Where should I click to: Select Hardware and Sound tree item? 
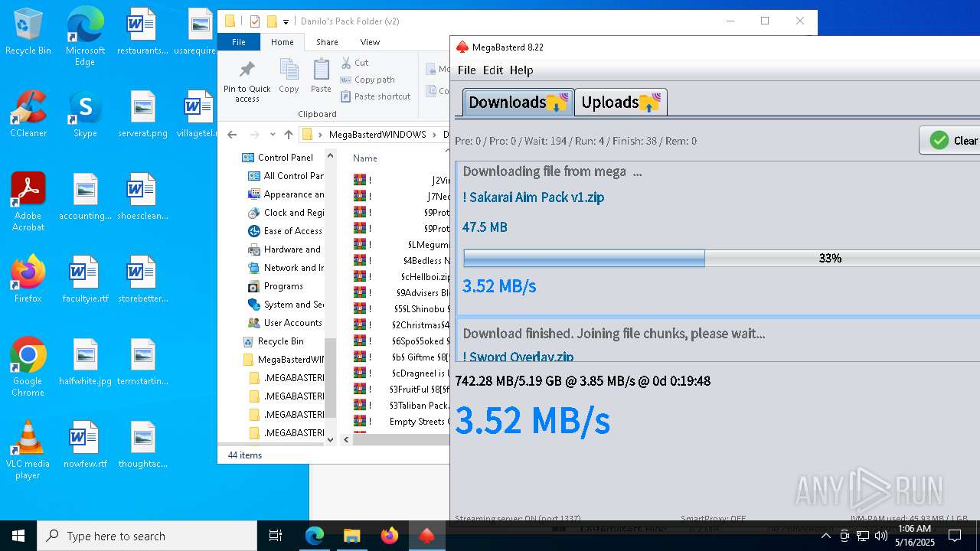pos(286,249)
